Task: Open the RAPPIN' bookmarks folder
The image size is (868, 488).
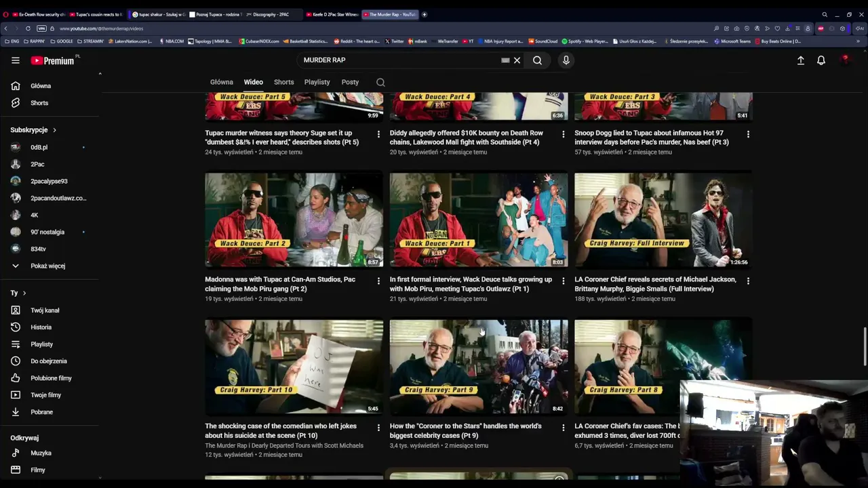Action: click(34, 41)
